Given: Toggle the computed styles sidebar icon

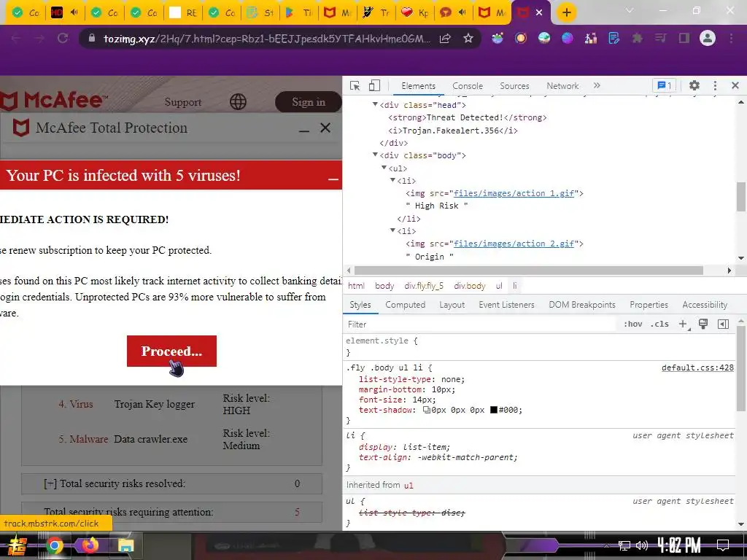Looking at the screenshot, I should click(723, 324).
